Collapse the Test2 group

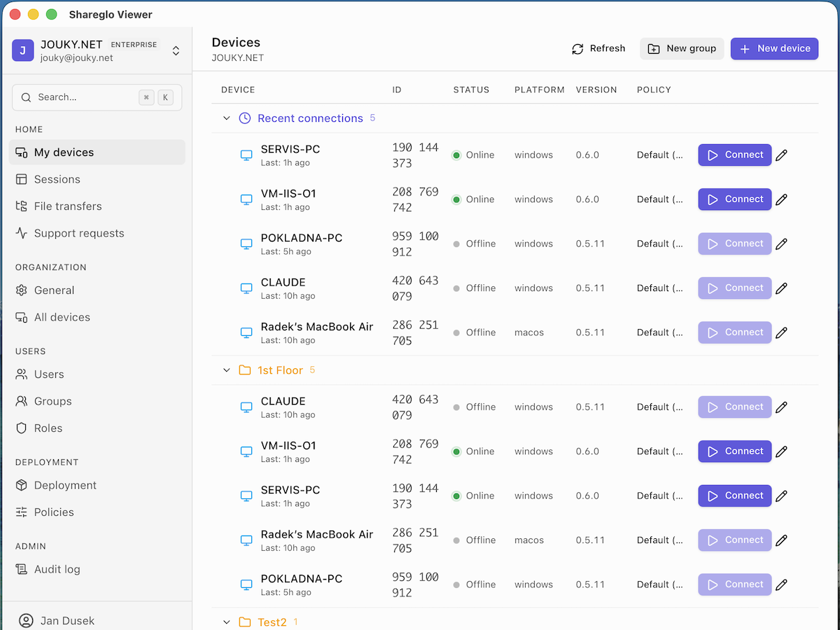click(x=226, y=622)
